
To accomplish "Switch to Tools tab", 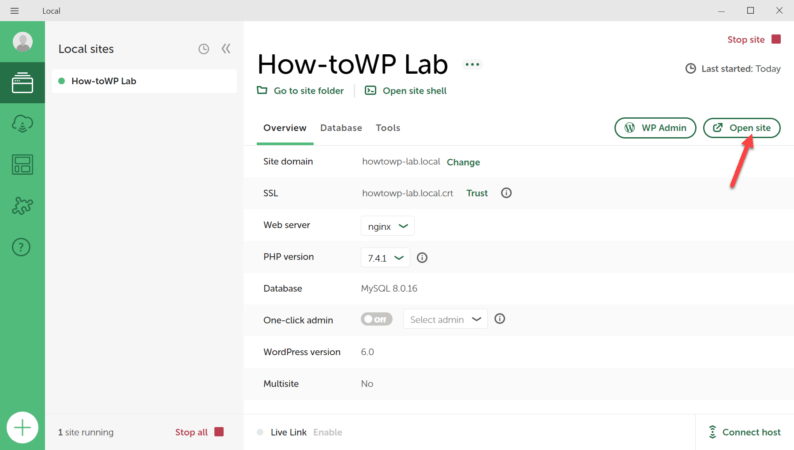I will pos(388,128).
